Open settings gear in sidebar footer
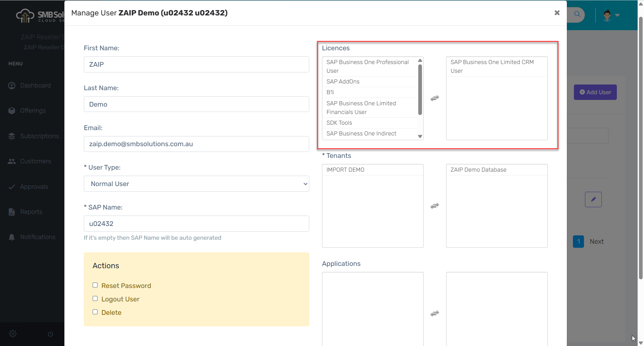This screenshot has height=346, width=644. 13,334
